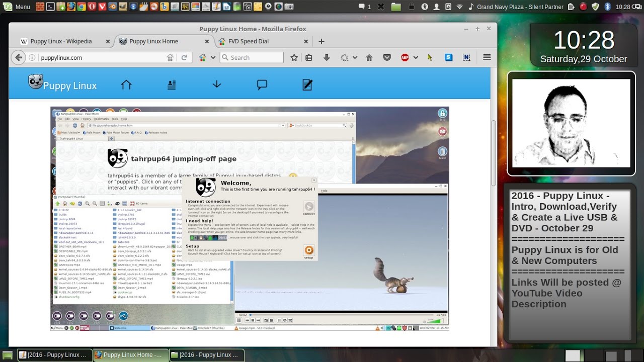Screen dimensions: 644x362
Task: Open the update manager shield icon
Action: point(595,7)
